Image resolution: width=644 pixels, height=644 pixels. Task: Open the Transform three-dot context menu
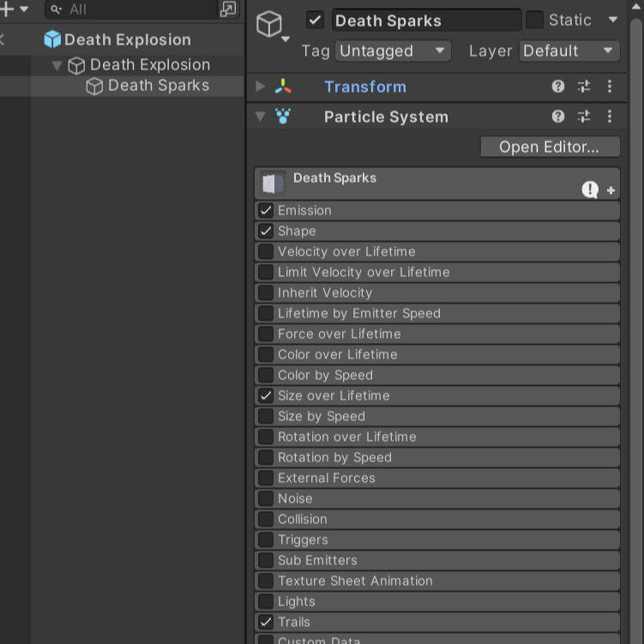610,87
